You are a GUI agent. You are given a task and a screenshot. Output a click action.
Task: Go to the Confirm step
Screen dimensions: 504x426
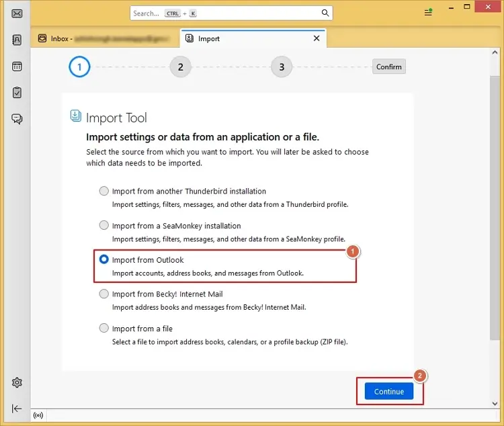coord(389,67)
